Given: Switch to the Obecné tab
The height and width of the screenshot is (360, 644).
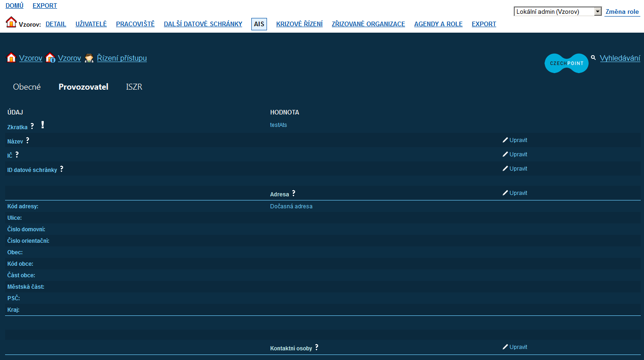Looking at the screenshot, I should click(x=27, y=87).
